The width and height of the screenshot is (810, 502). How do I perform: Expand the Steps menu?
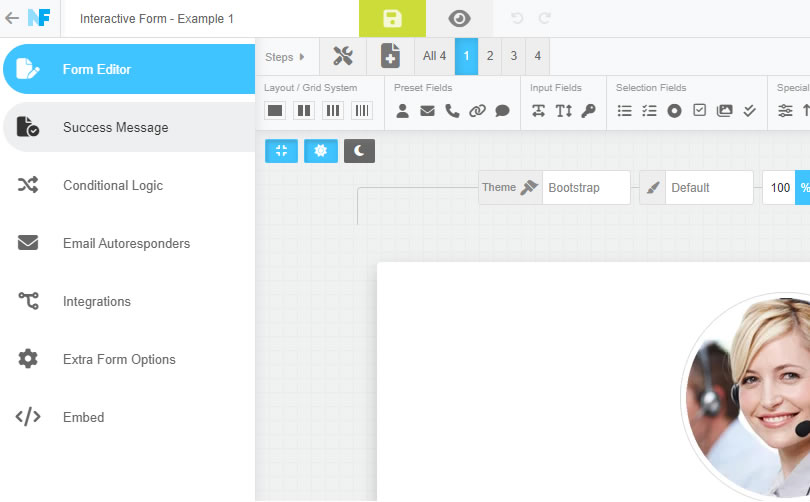pyautogui.click(x=287, y=56)
